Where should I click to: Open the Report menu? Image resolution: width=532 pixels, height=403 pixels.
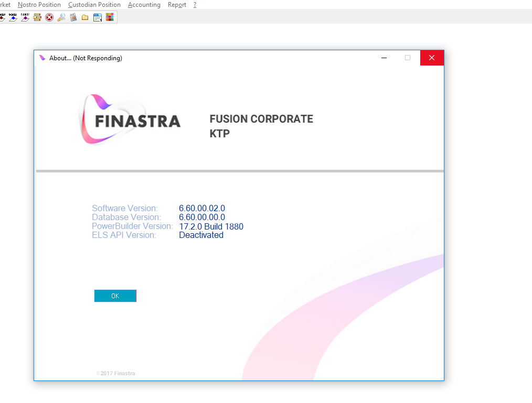point(177,5)
